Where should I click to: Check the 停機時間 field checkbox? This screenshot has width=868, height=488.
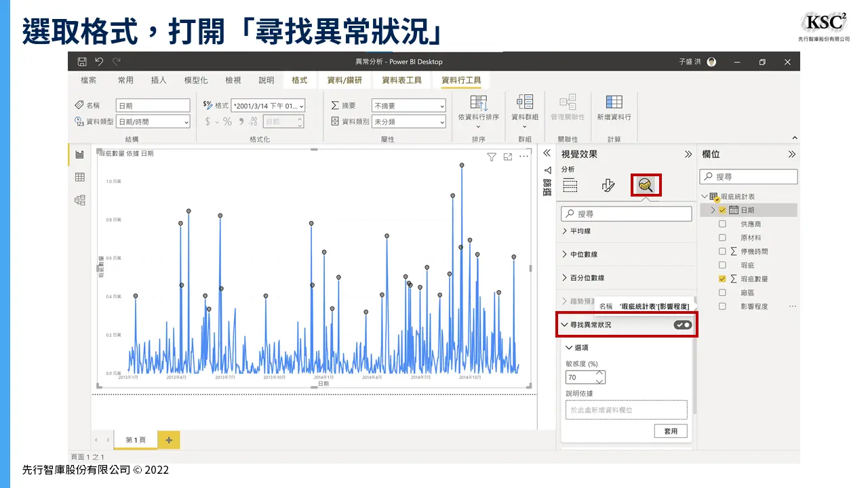[x=722, y=251]
